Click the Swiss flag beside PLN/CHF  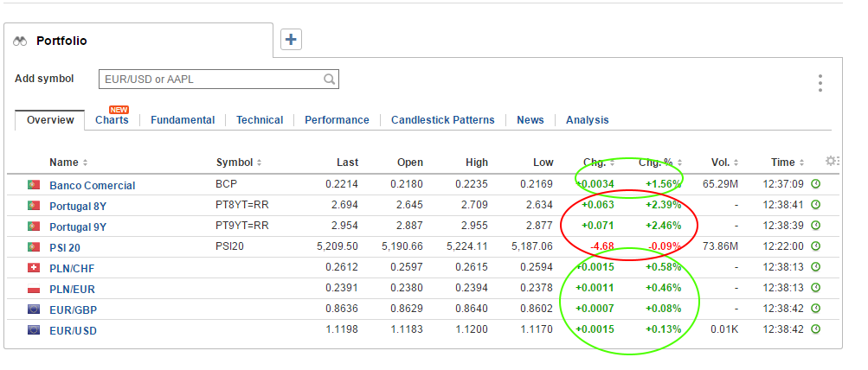(x=34, y=267)
